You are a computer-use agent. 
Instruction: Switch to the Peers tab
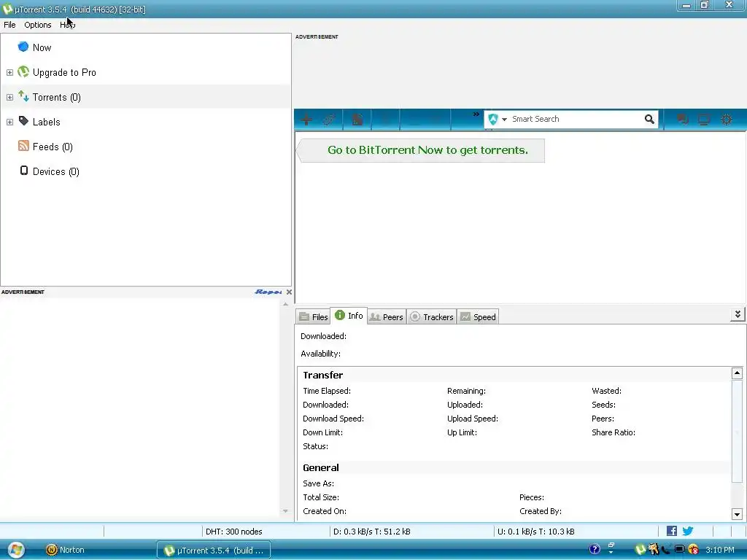coord(387,317)
